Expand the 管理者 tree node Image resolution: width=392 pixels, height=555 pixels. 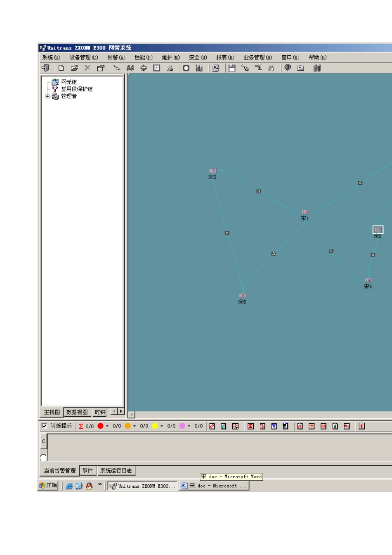pos(47,96)
